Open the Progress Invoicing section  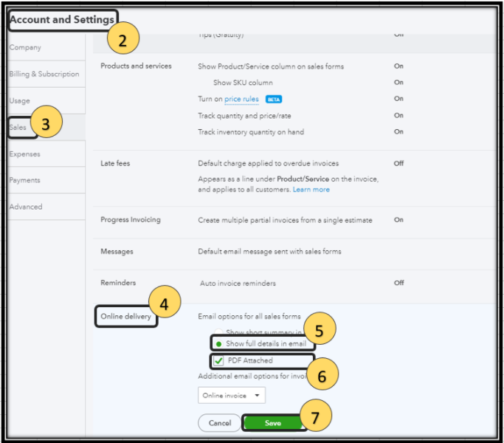(x=131, y=220)
